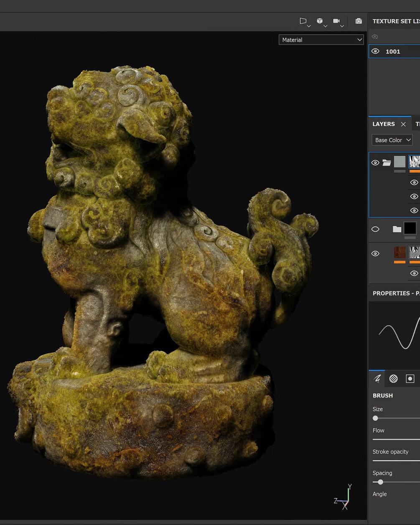Open the 3D/2D view mode cube icon
The width and height of the screenshot is (420, 525).
[x=320, y=21]
